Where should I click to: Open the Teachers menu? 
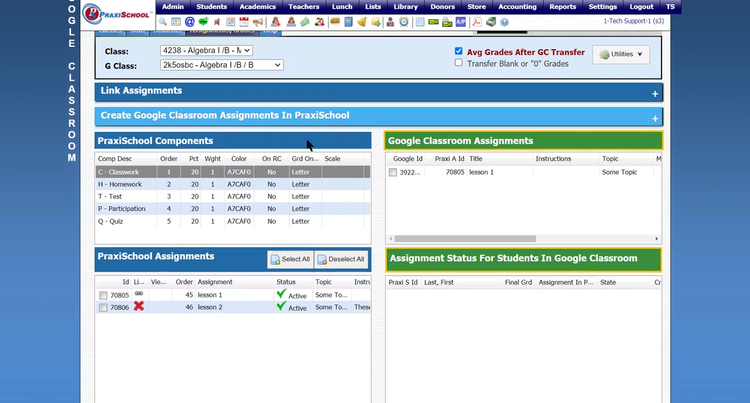tap(304, 7)
